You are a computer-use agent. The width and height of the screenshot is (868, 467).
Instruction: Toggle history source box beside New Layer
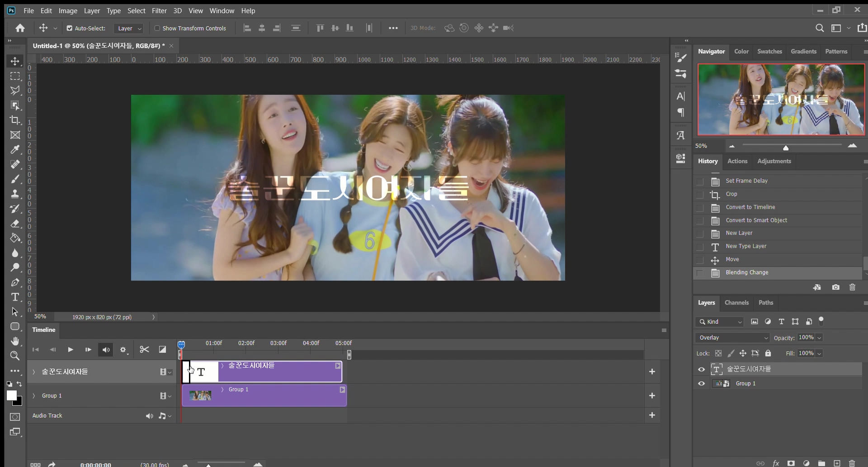(700, 234)
